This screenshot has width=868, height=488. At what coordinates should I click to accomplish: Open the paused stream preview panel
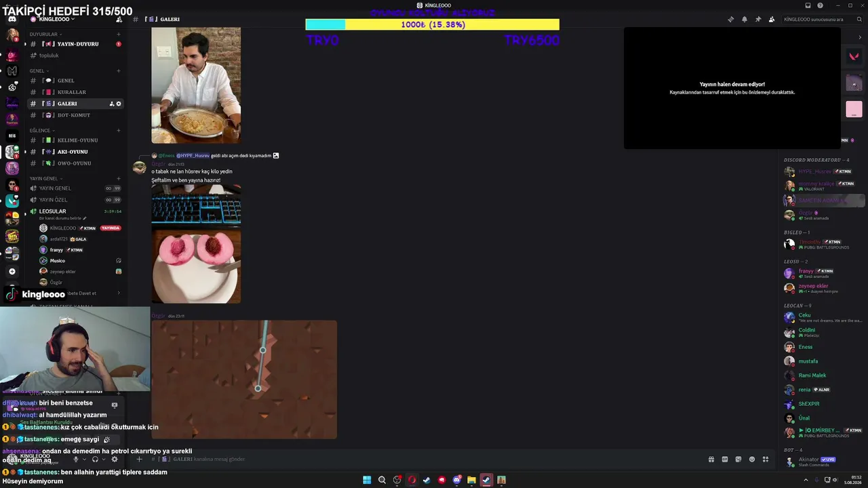732,88
